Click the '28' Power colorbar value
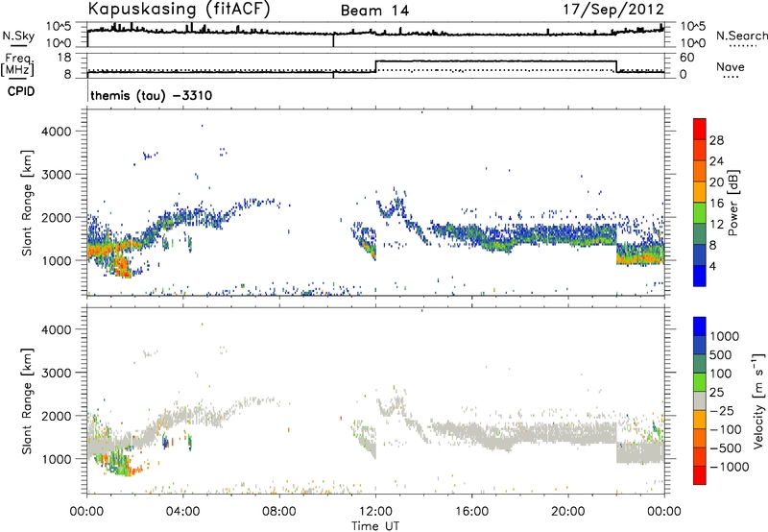 click(x=716, y=140)
